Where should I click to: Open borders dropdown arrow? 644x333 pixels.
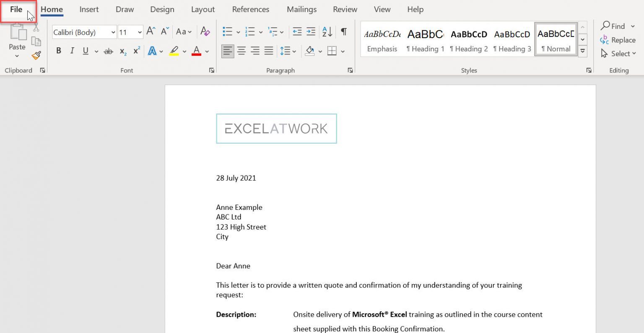click(343, 52)
